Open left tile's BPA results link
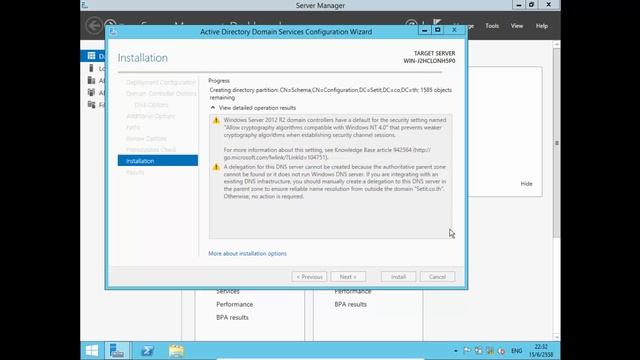640x360 pixels. point(232,317)
